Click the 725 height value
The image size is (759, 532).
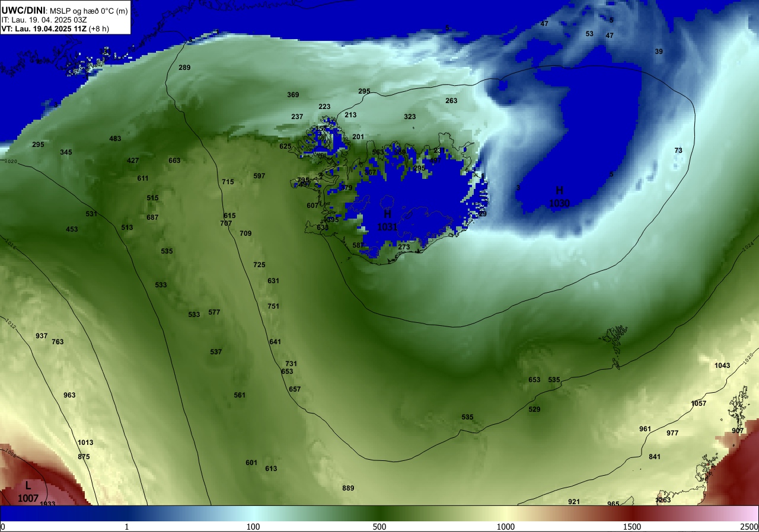[259, 265]
